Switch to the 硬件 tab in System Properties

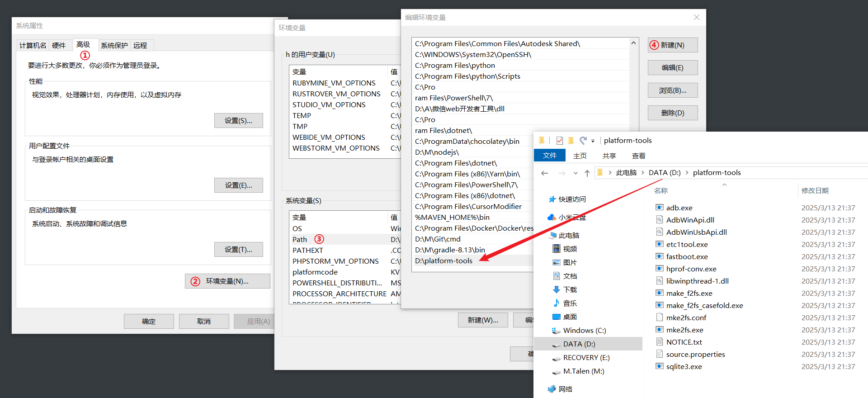coord(59,45)
